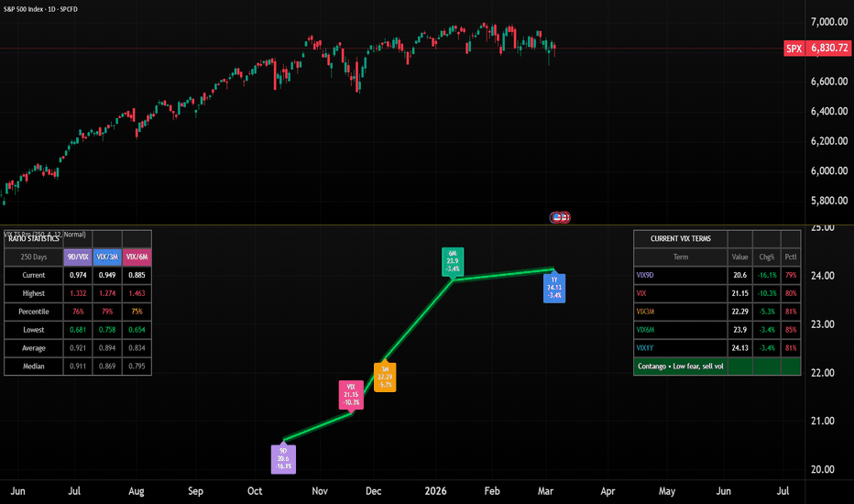This screenshot has width=854, height=504.
Task: Click the pink VIX term structure marker
Action: pos(351,394)
